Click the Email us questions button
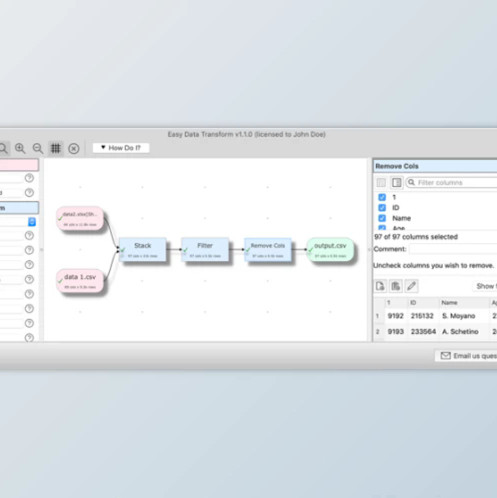The width and height of the screenshot is (497, 498). pyautogui.click(x=466, y=356)
